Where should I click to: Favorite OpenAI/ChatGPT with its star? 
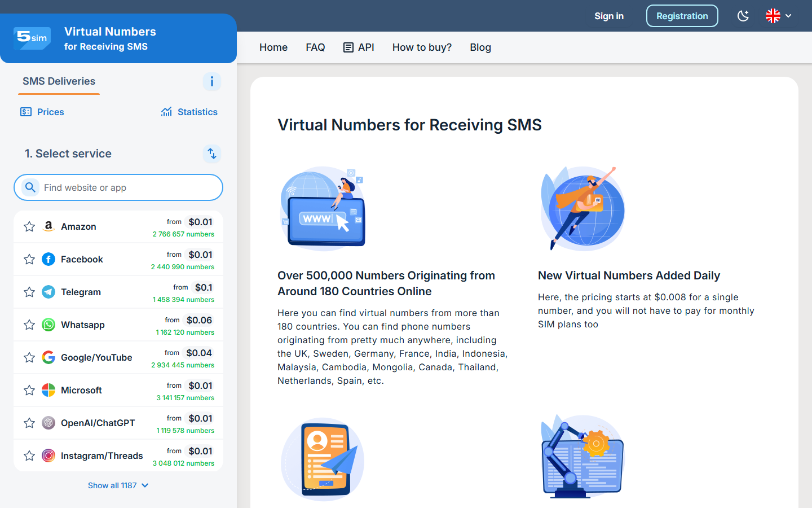pos(29,423)
